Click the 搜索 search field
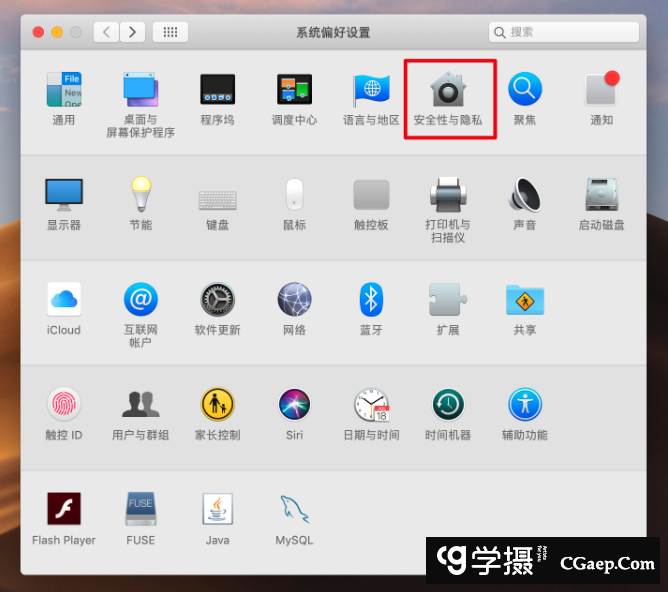The height and width of the screenshot is (592, 668). 565,32
